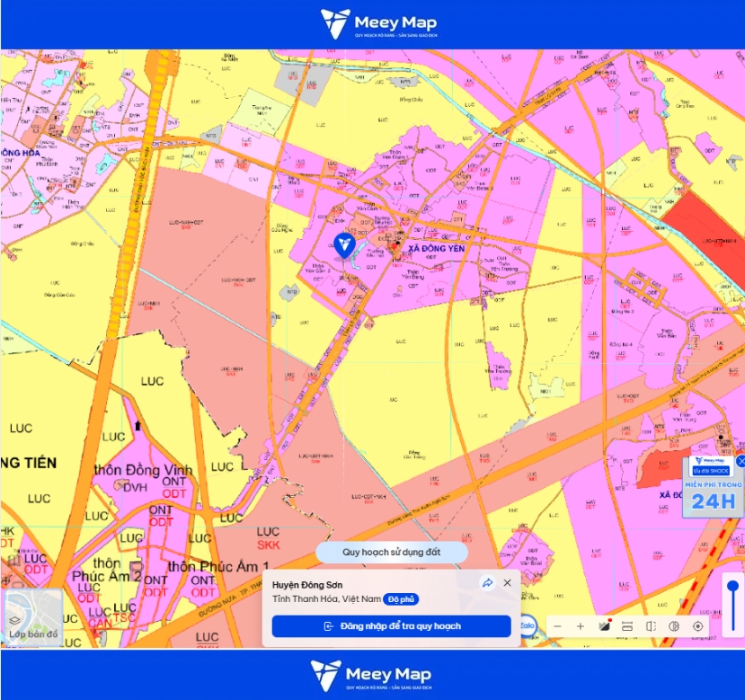Screen dimensions: 745x700
Task: Toggle the split-screen compare view
Action: (651, 626)
